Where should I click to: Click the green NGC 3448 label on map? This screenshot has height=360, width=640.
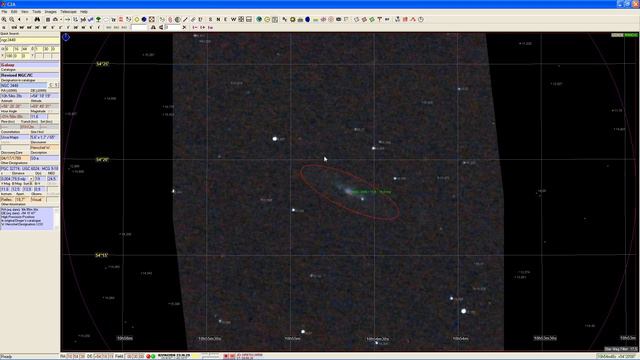point(371,191)
